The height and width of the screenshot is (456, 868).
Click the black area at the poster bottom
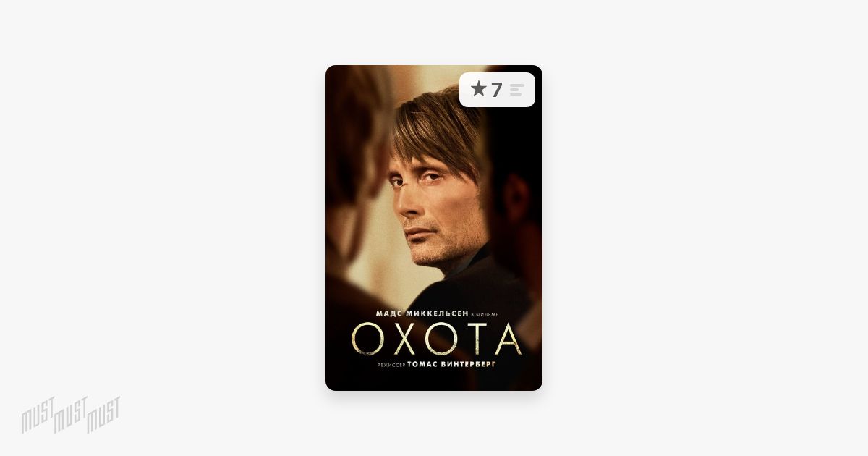(434, 381)
